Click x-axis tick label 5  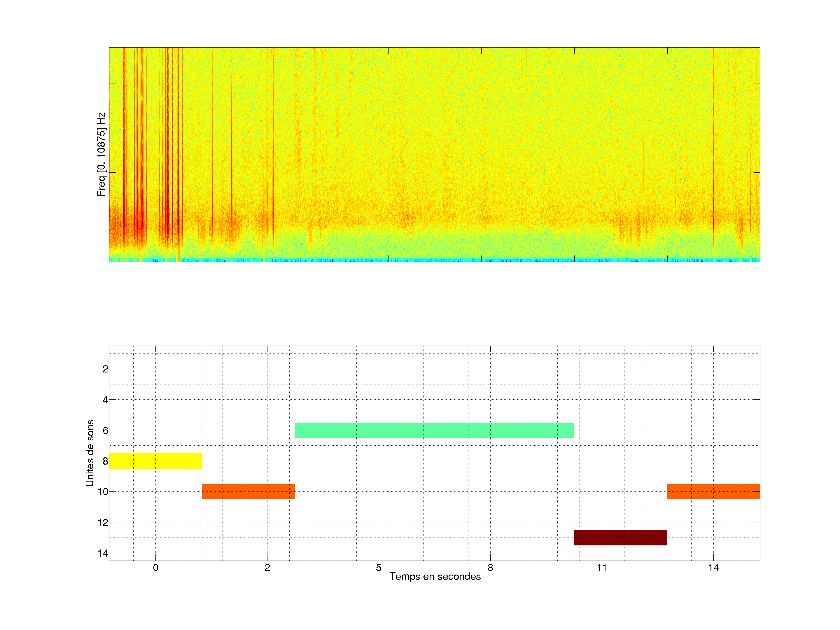pyautogui.click(x=379, y=568)
